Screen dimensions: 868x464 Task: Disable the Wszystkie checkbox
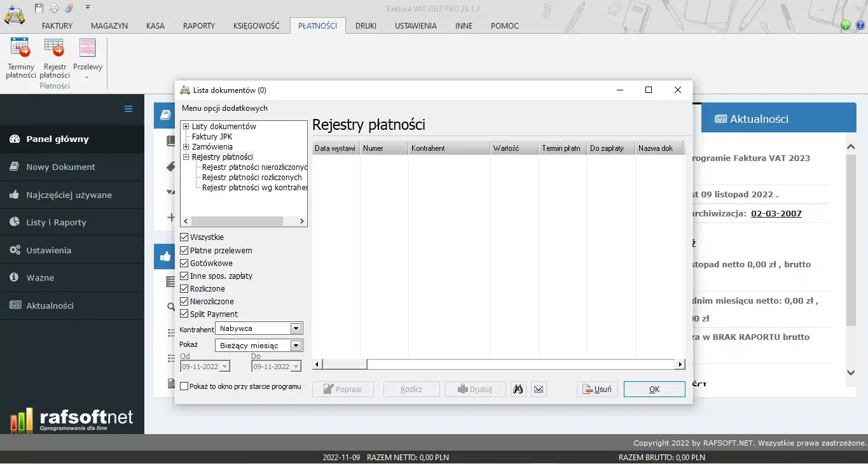tap(185, 237)
